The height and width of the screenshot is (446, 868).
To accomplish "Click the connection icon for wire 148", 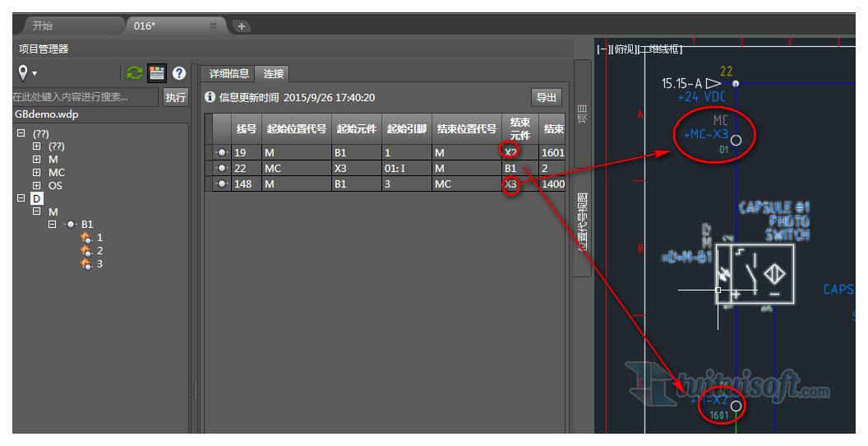I will (221, 184).
